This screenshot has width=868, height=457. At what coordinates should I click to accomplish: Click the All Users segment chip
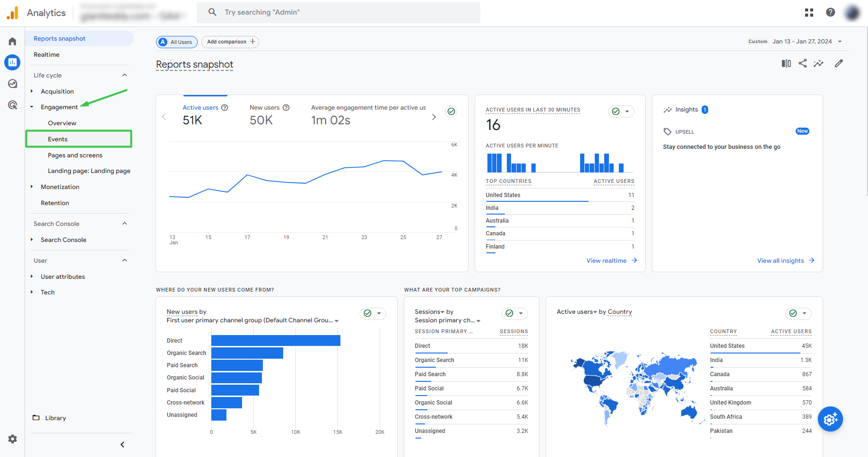(177, 42)
